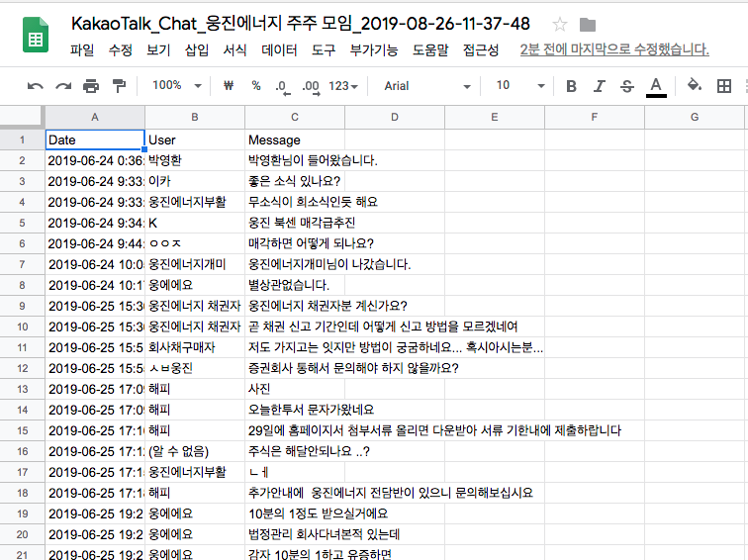Open the 접근성 menu
The height and width of the screenshot is (560, 748).
481,49
